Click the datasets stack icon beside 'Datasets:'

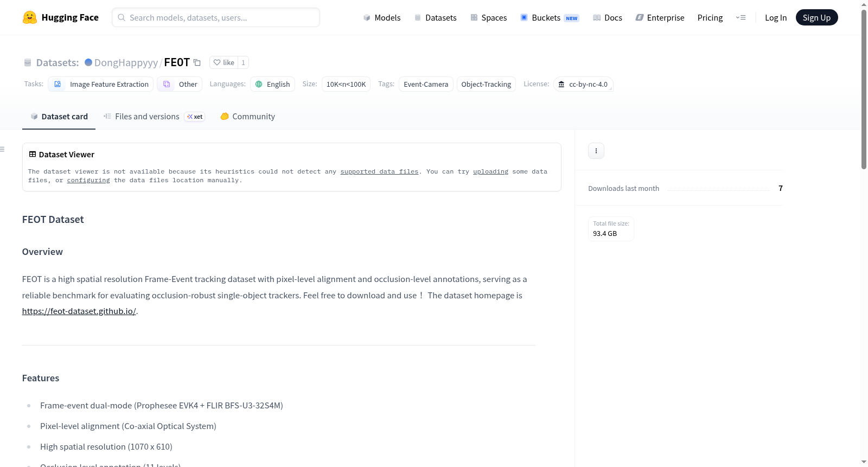click(x=28, y=63)
